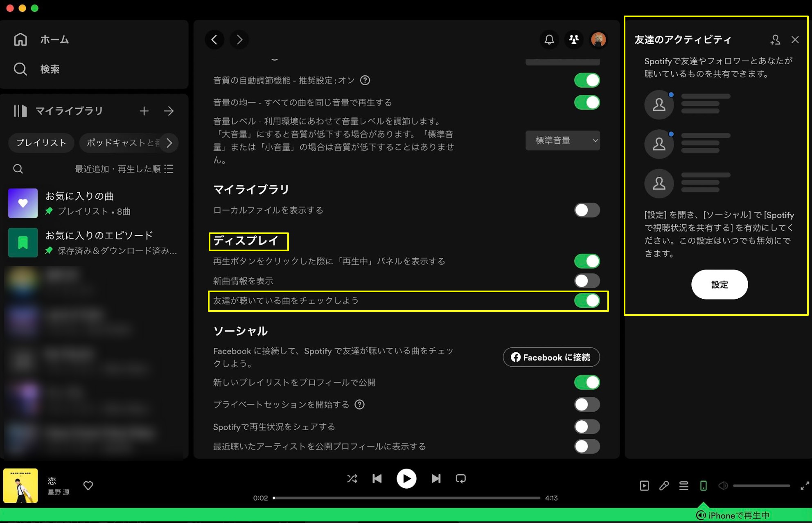Enable プライベートセッションを開始する switch
The width and height of the screenshot is (812, 523).
[x=587, y=404]
